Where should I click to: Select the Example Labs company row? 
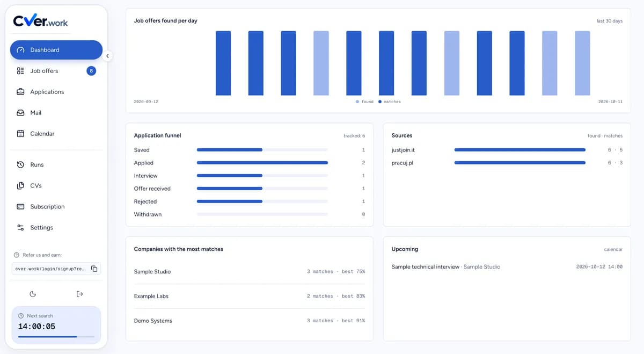click(x=250, y=297)
